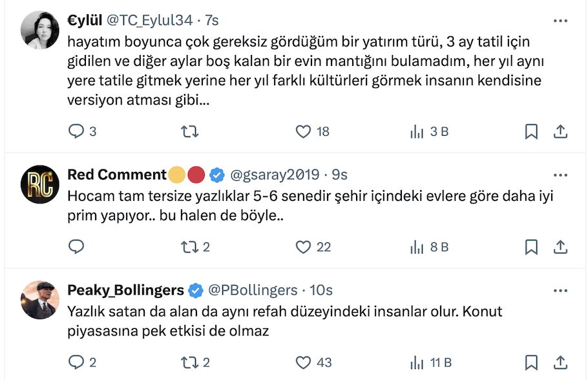Open more options on Peaky_Bollingers' tweet
This screenshot has width=588, height=380.
pyautogui.click(x=560, y=290)
